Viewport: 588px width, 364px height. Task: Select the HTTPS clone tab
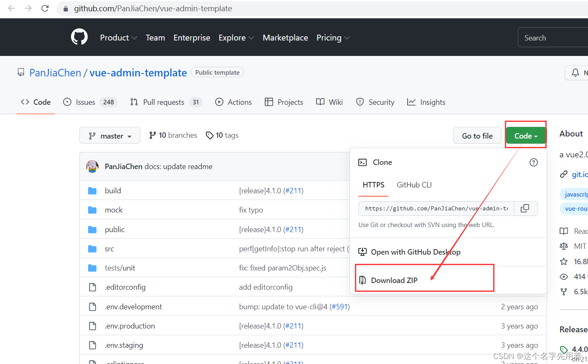373,185
